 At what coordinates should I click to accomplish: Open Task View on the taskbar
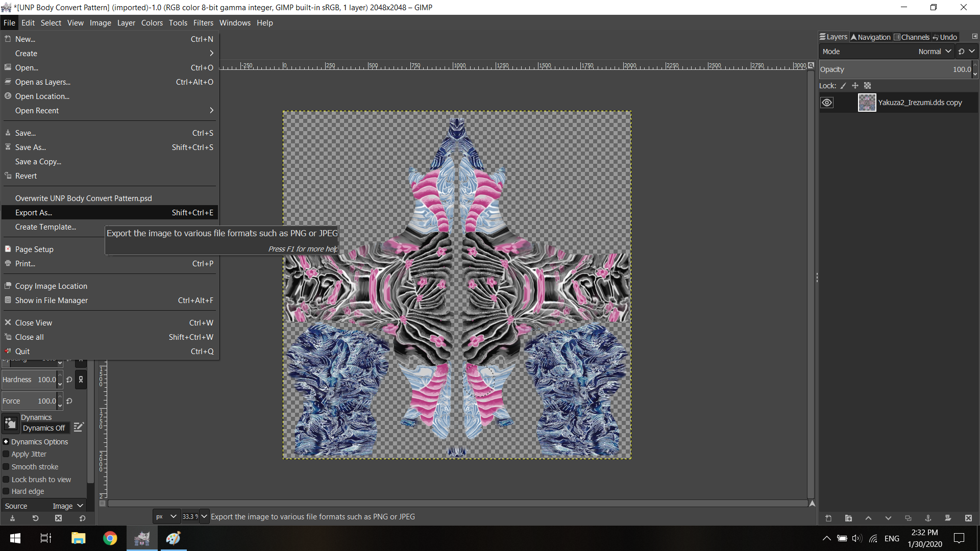tap(46, 538)
